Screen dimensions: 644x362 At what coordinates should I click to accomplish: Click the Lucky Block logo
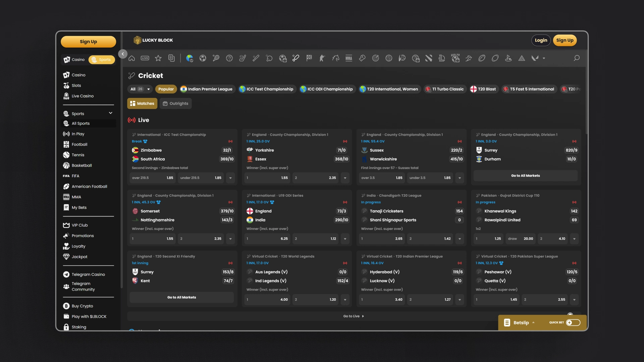[x=153, y=40]
